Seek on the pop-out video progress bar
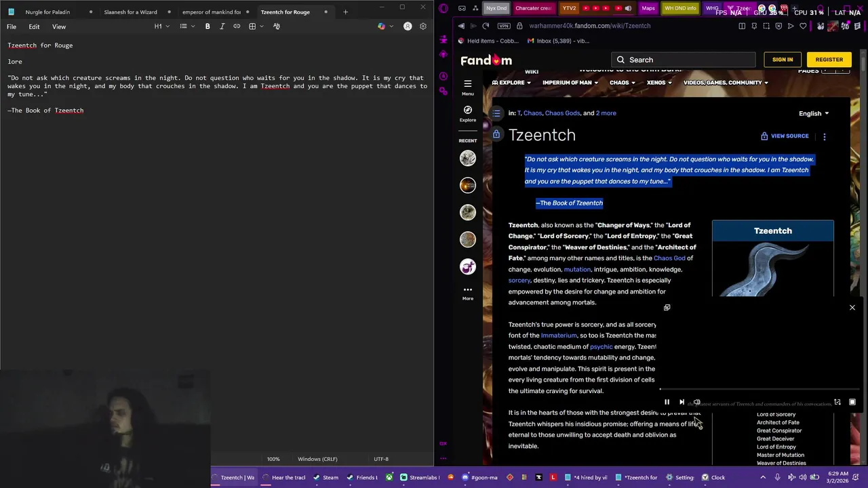This screenshot has height=488, width=868. coord(759,390)
